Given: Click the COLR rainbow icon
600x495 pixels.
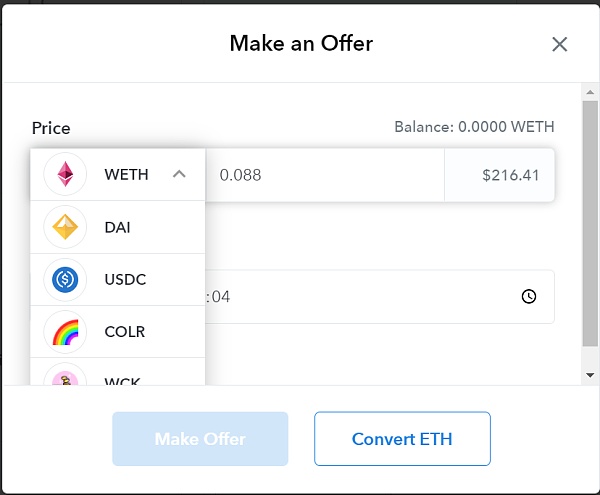Looking at the screenshot, I should [65, 332].
